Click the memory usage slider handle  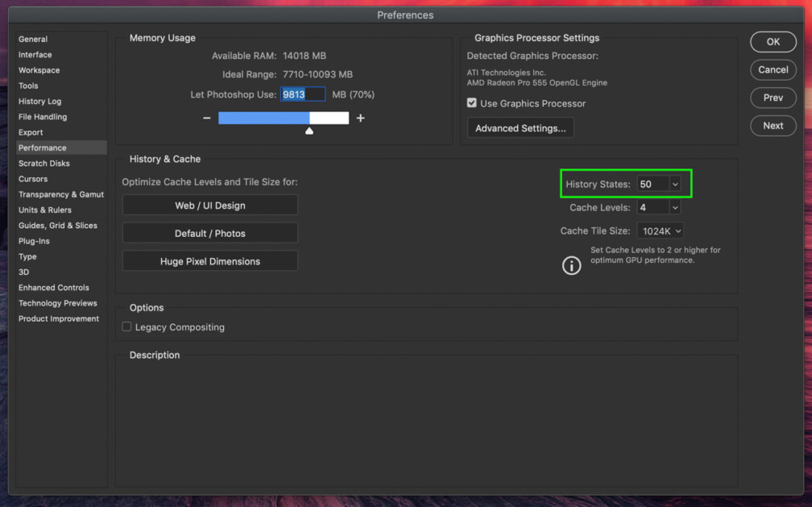click(309, 130)
